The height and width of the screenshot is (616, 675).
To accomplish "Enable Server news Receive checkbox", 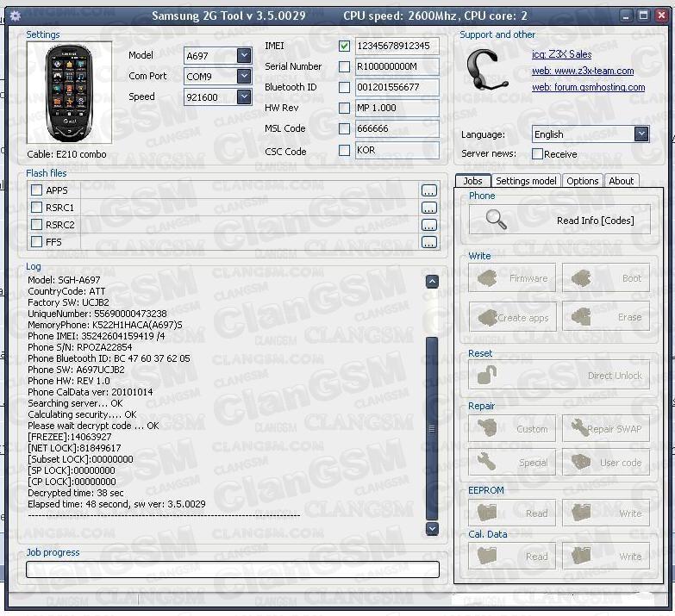I will click(x=537, y=153).
